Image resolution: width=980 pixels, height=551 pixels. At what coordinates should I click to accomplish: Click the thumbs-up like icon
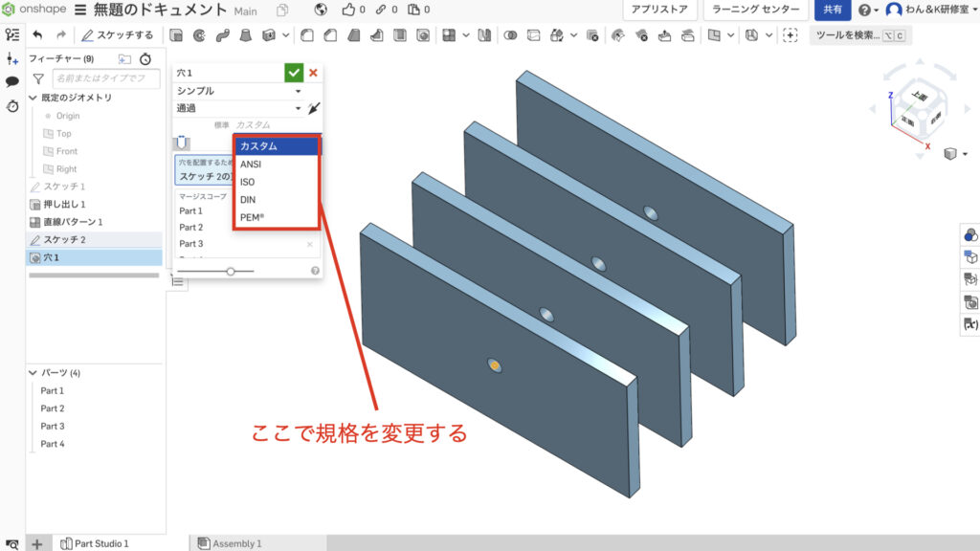click(348, 10)
